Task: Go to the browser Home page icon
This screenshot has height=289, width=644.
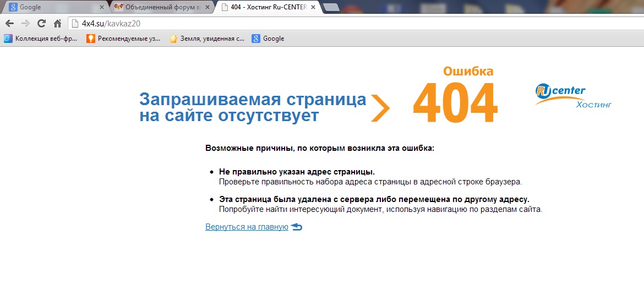Action: pos(57,24)
